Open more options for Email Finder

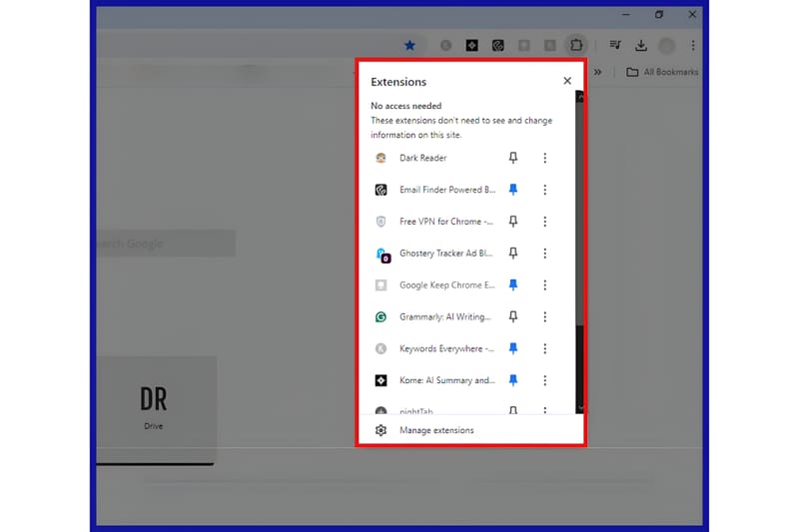pos(544,190)
